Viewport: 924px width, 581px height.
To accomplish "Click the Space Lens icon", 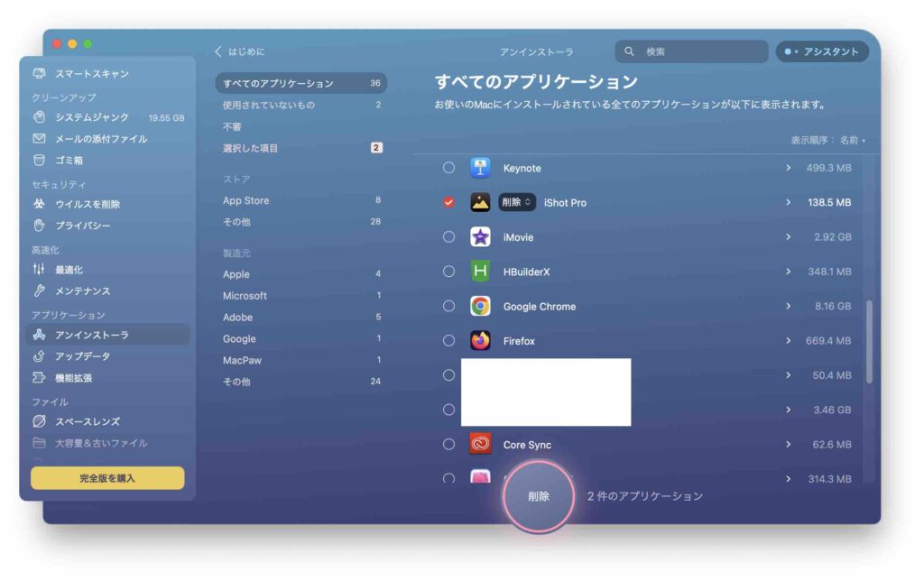I will [39, 421].
